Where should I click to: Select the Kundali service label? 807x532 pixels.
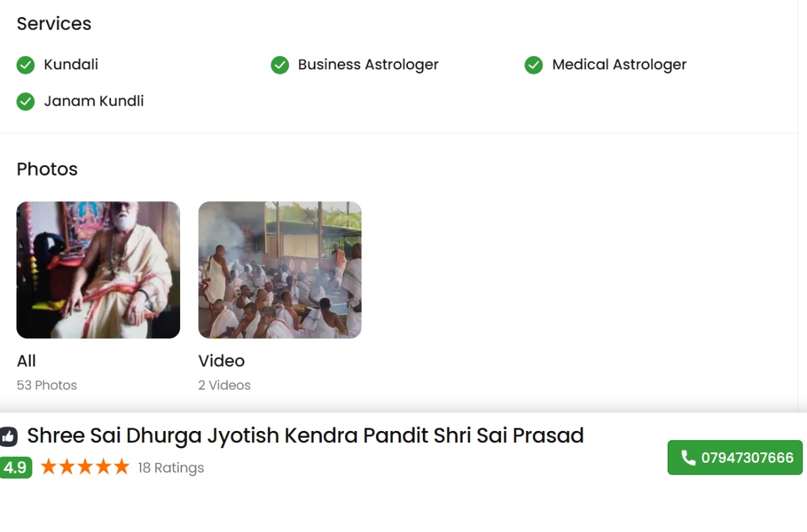tap(71, 65)
